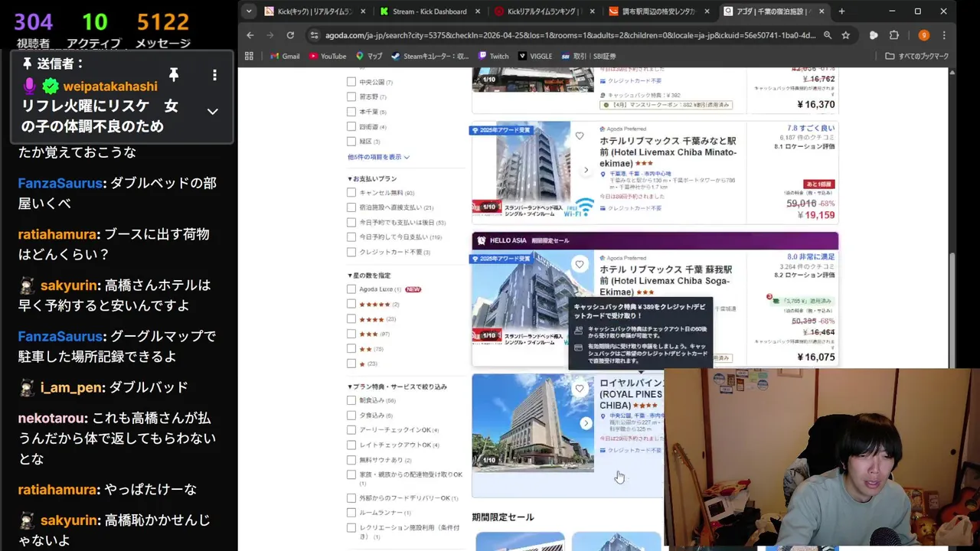Open the VIGGLE bookmark
Image resolution: width=980 pixels, height=551 pixels.
pos(535,56)
